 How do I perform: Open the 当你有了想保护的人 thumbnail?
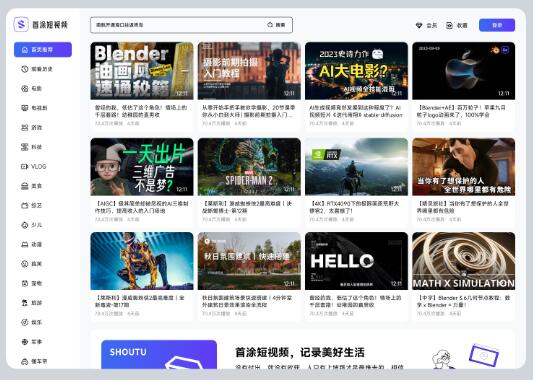pos(464,167)
